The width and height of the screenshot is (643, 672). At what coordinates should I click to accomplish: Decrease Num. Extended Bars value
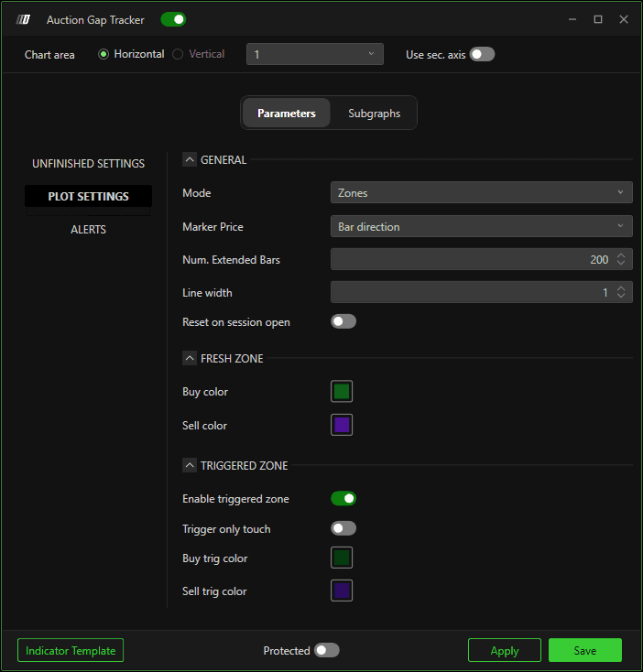[x=621, y=263]
